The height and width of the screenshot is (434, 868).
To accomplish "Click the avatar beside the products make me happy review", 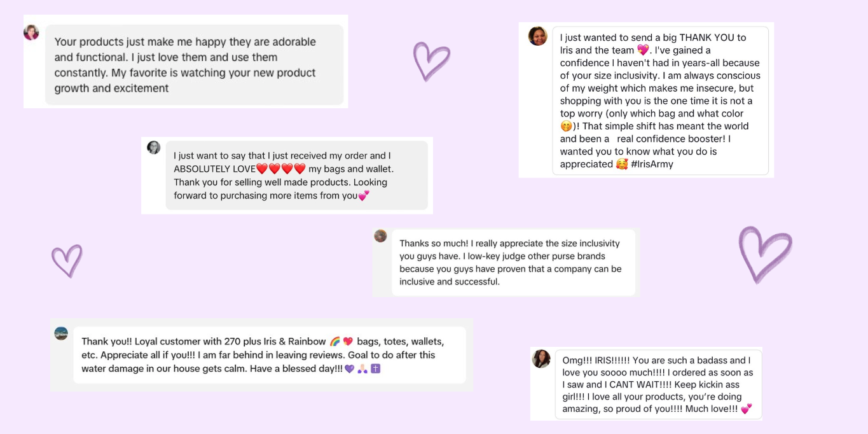I will pyautogui.click(x=31, y=32).
